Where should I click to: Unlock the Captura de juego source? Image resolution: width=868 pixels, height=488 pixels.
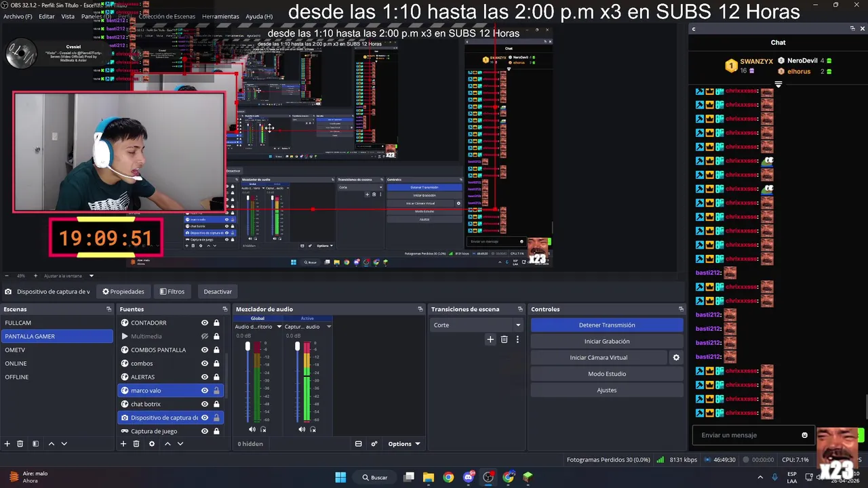tap(216, 431)
